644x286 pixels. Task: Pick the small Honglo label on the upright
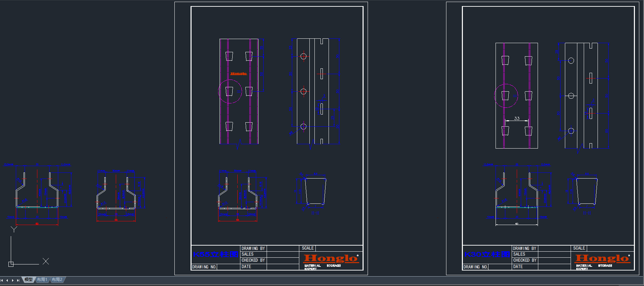238,73
